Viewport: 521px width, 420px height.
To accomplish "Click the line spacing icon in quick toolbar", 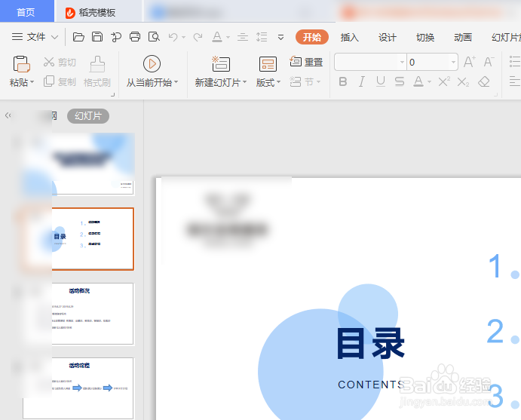I will (262, 37).
